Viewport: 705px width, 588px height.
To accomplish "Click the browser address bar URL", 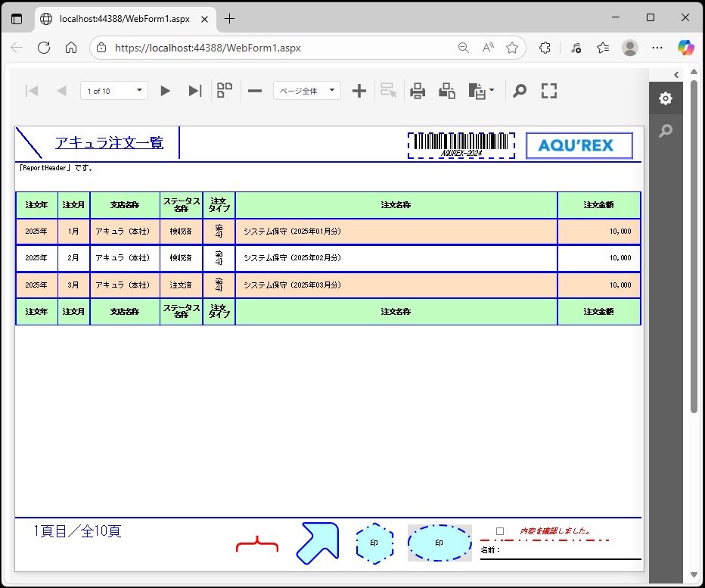I will click(x=208, y=48).
